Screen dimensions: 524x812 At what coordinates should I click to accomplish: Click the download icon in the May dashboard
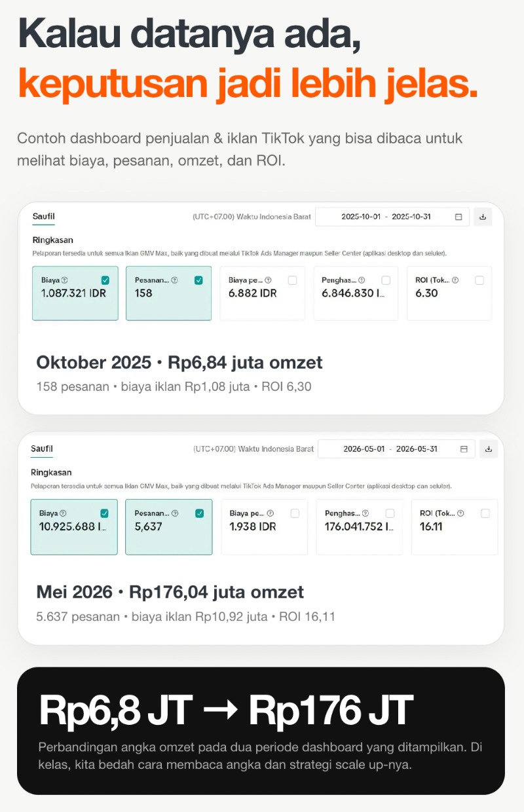489,449
